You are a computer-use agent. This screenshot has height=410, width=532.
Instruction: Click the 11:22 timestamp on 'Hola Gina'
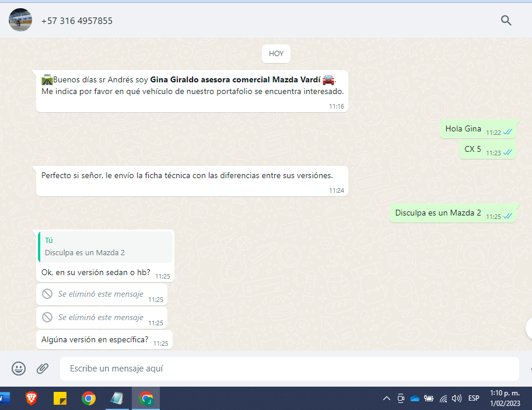point(494,133)
